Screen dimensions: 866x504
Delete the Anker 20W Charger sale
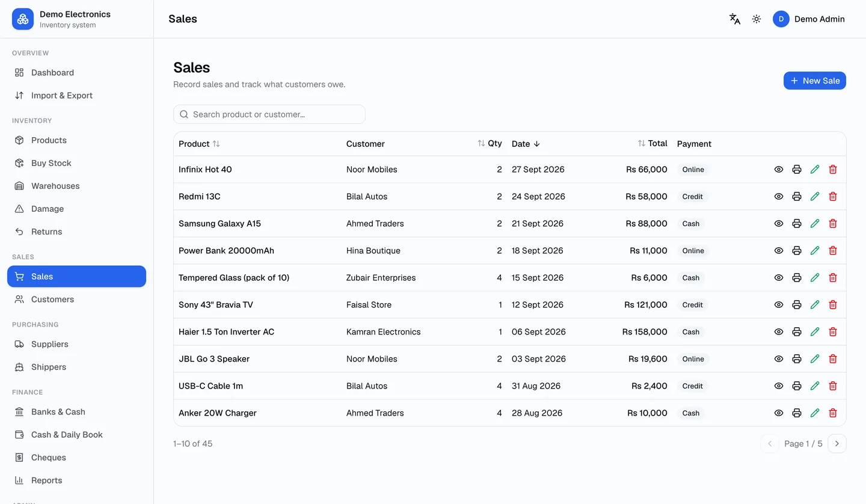coord(833,413)
